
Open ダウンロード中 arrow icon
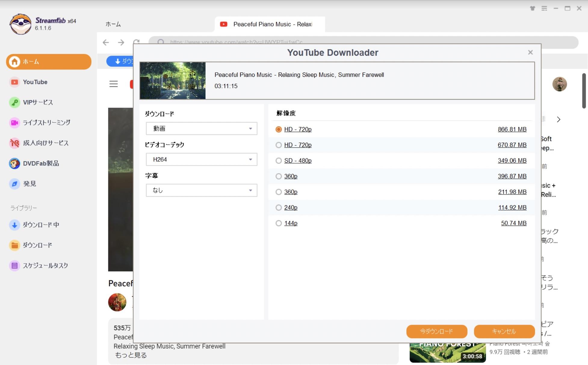14,225
